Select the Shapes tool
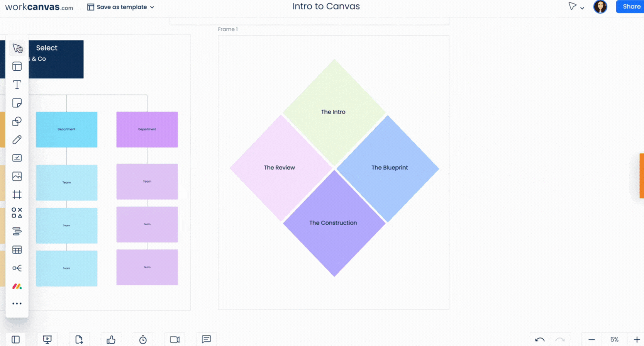 [17, 121]
